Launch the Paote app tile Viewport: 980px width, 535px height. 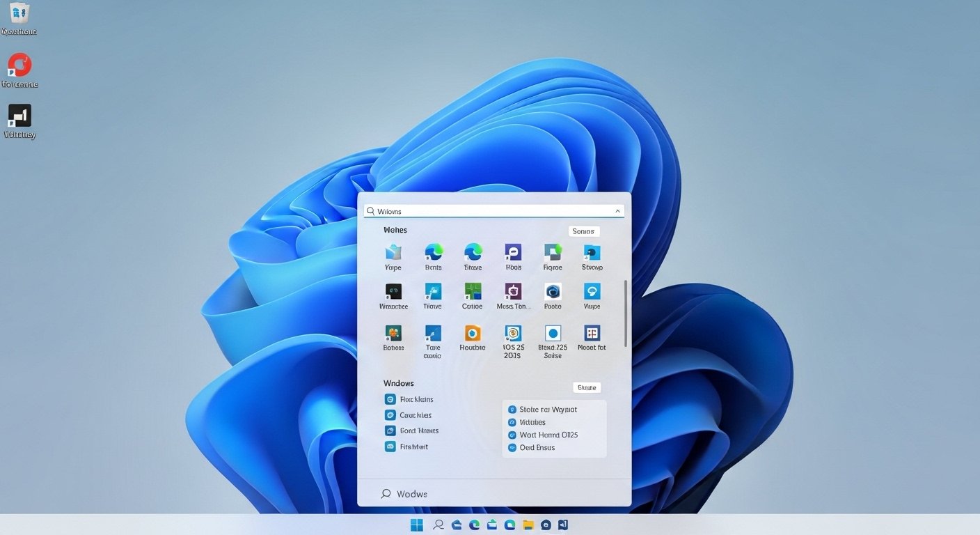552,293
